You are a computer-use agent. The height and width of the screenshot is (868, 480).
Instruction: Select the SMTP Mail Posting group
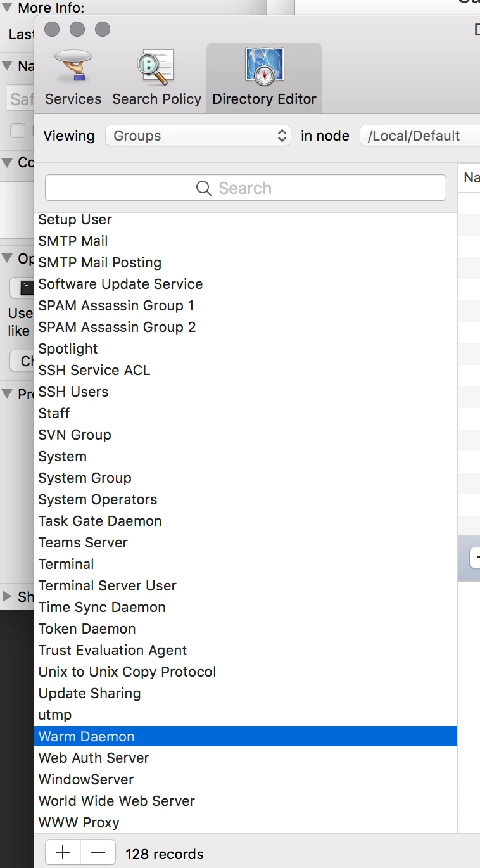pos(246,262)
